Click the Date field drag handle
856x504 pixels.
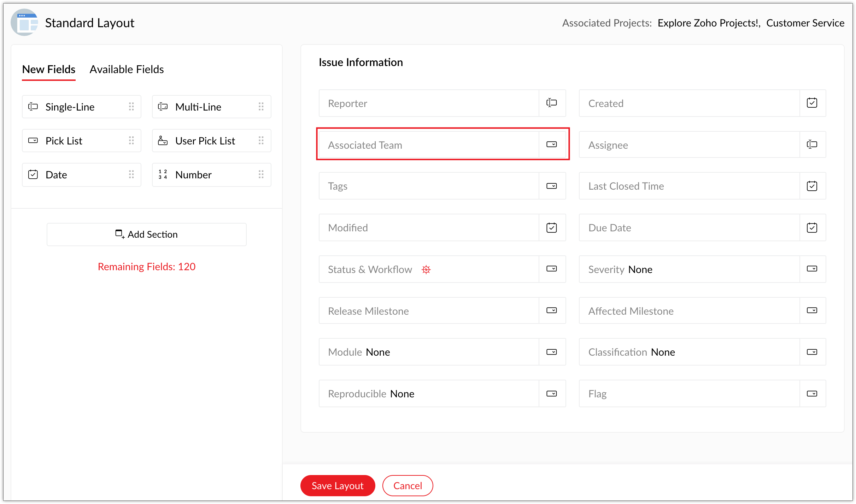click(131, 174)
